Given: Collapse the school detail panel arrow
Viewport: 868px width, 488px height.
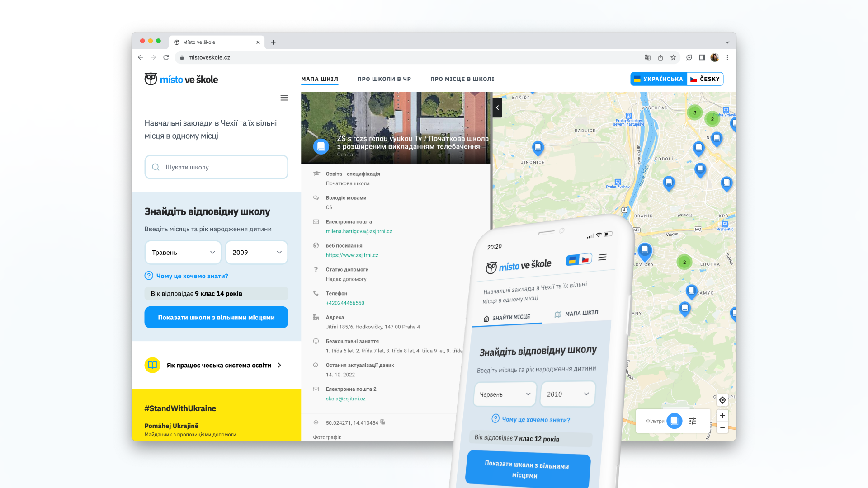Looking at the screenshot, I should 497,108.
